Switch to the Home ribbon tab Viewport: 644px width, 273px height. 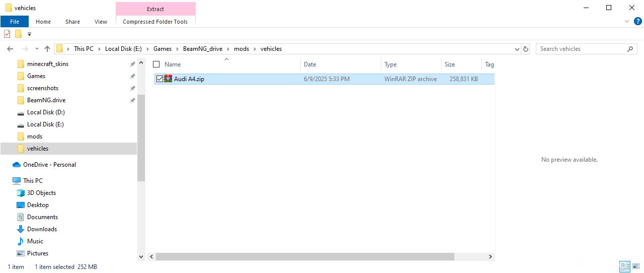[43, 22]
